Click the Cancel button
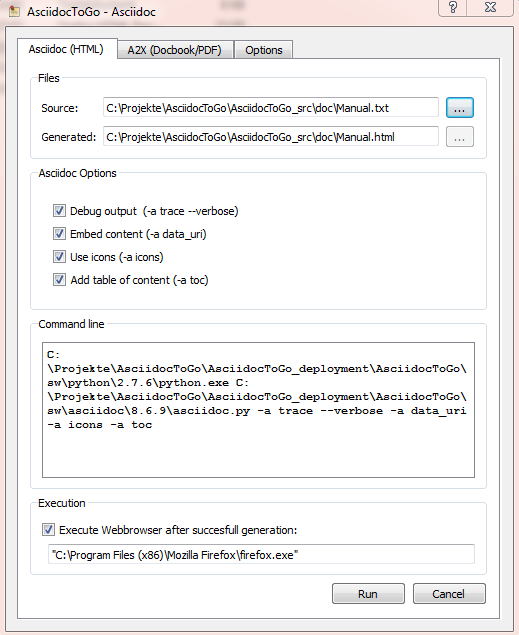This screenshot has width=519, height=635. pyautogui.click(x=449, y=594)
